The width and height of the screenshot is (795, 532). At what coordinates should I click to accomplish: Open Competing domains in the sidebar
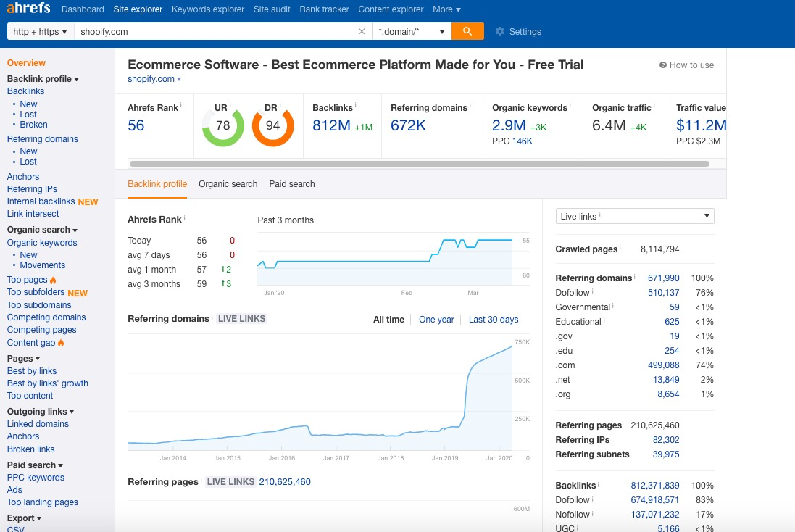tap(46, 317)
